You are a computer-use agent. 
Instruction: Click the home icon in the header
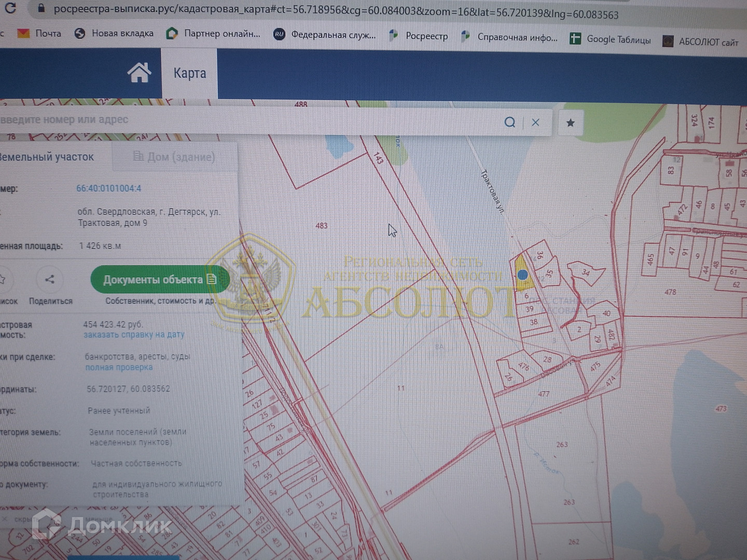coord(139,73)
